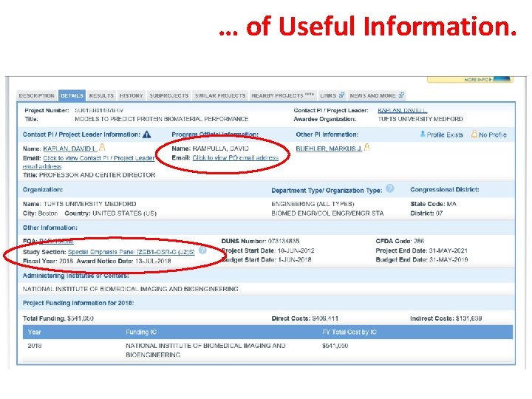
Task: Select the $541,050 cell in funding table
Action: click(x=335, y=346)
